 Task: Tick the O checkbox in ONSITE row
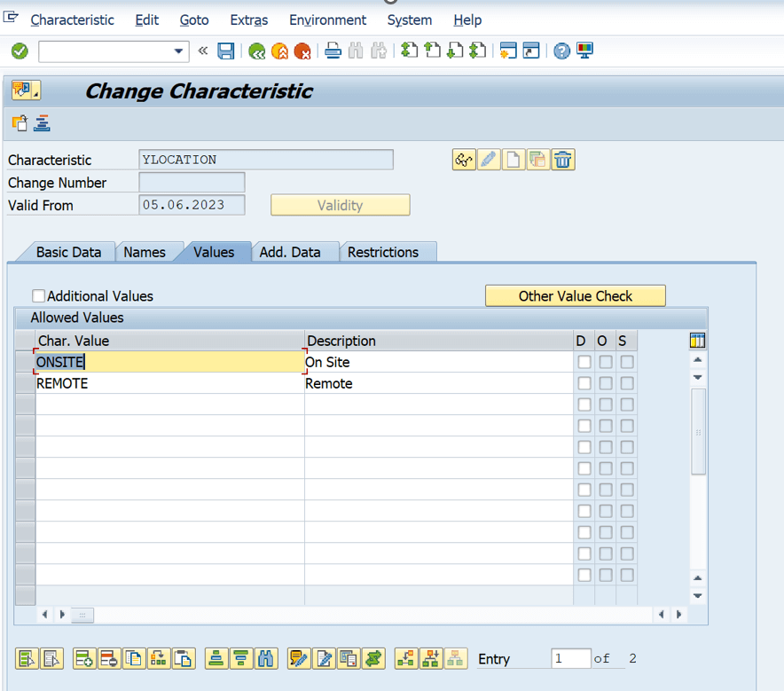(606, 362)
